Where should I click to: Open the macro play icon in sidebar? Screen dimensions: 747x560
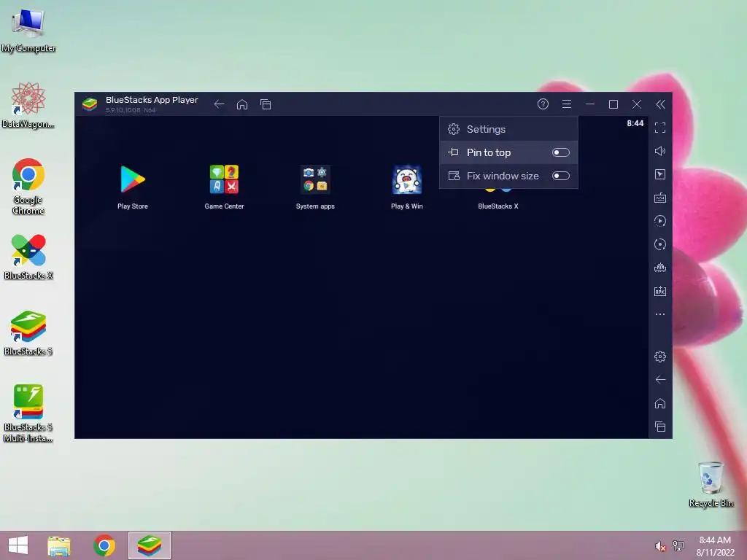659,221
